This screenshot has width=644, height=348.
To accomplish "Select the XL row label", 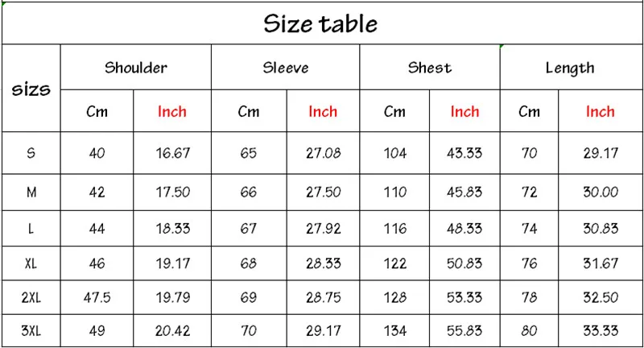I will click(x=31, y=263).
